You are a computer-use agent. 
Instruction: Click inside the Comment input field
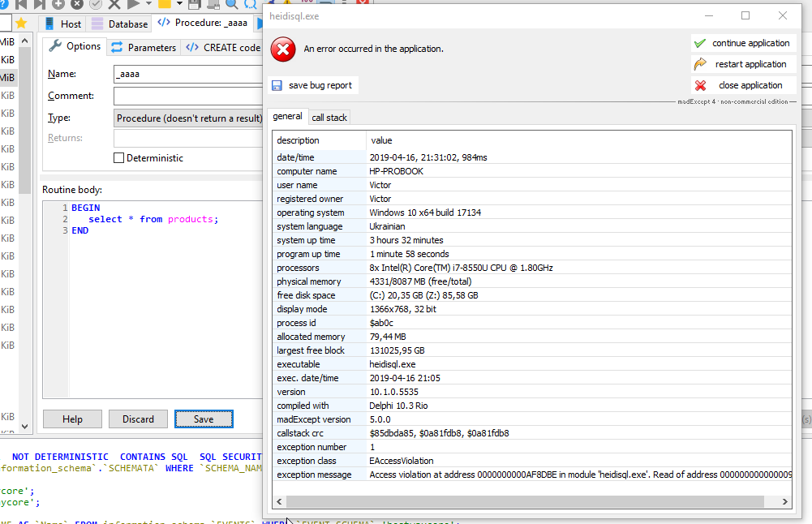(187, 96)
